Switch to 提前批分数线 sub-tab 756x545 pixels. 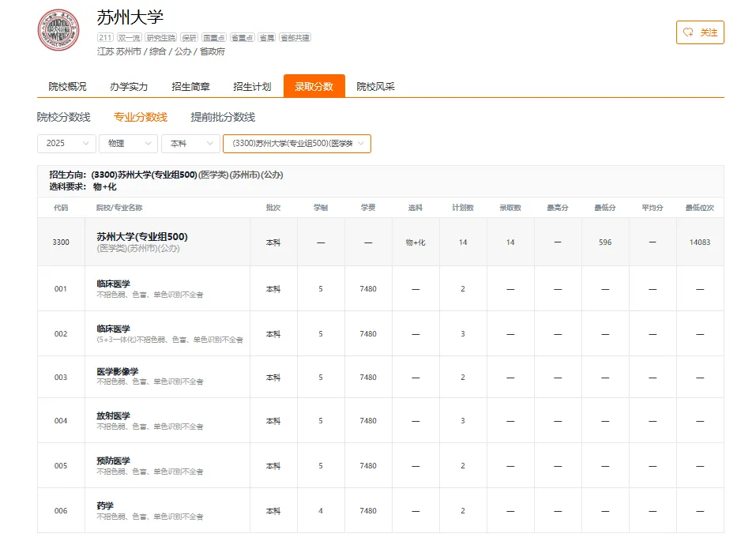[223, 117]
